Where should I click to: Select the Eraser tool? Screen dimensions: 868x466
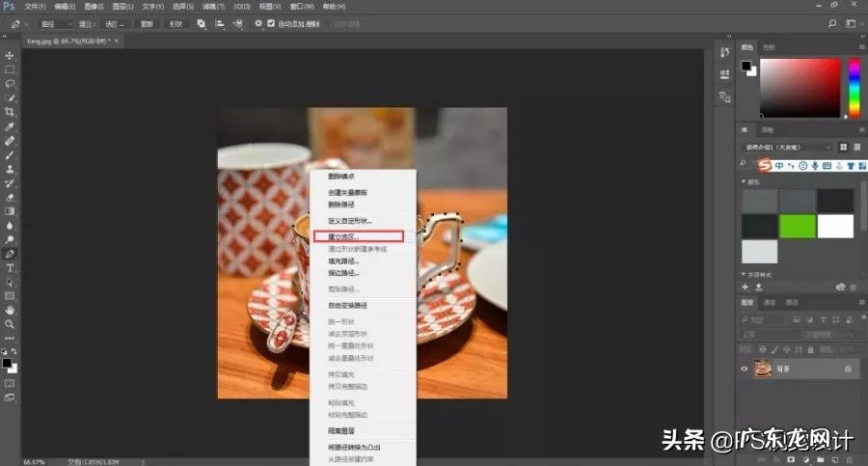click(10, 197)
